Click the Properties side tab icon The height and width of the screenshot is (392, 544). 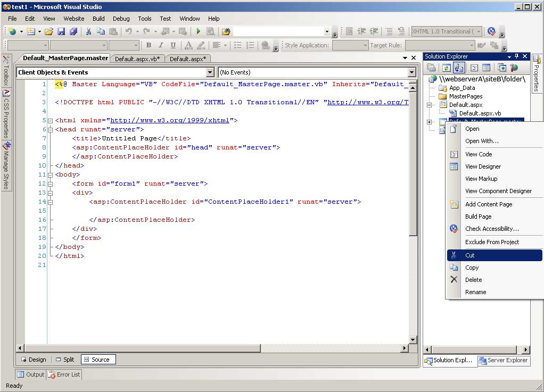point(537,60)
